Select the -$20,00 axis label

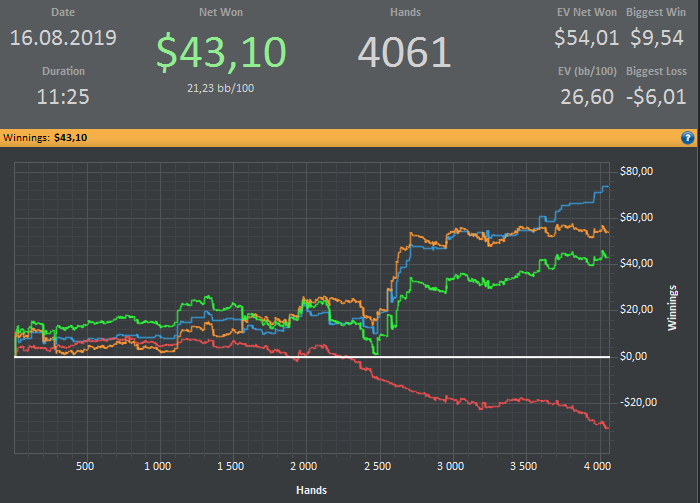(x=638, y=402)
